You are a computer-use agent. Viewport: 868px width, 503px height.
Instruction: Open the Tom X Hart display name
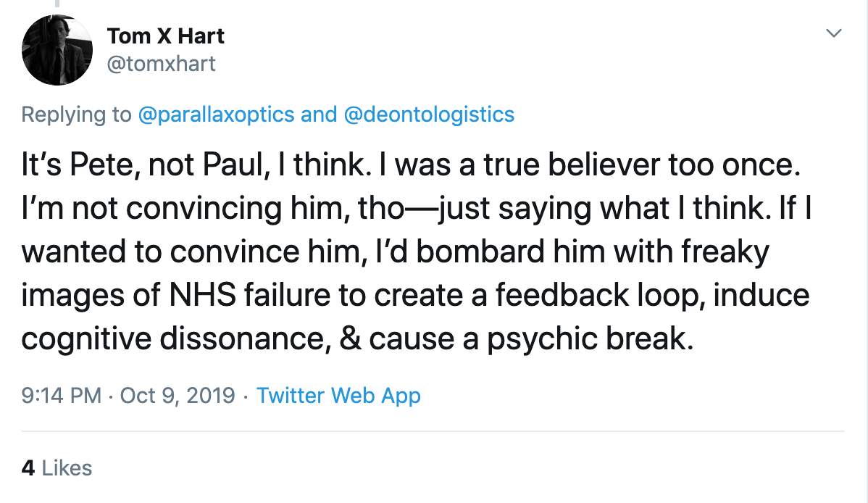(165, 36)
